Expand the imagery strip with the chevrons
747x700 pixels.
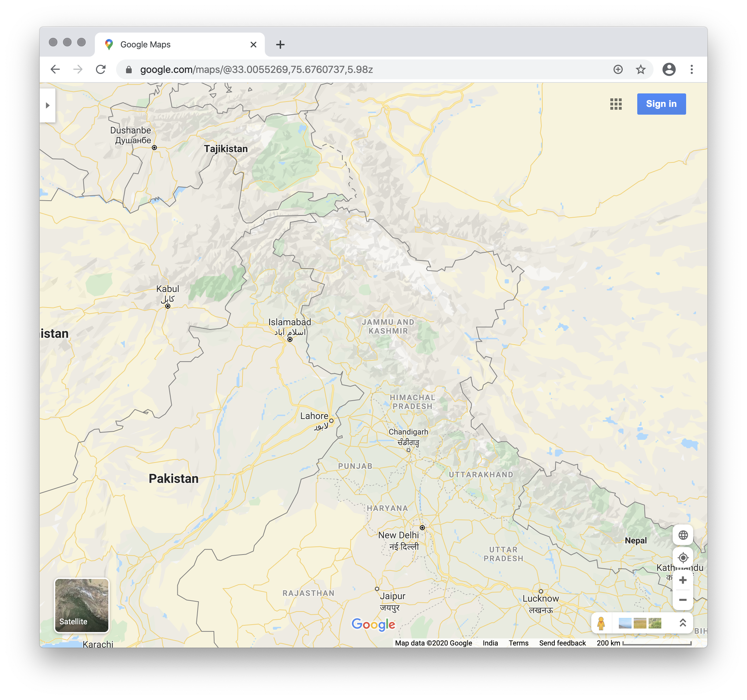pos(683,623)
